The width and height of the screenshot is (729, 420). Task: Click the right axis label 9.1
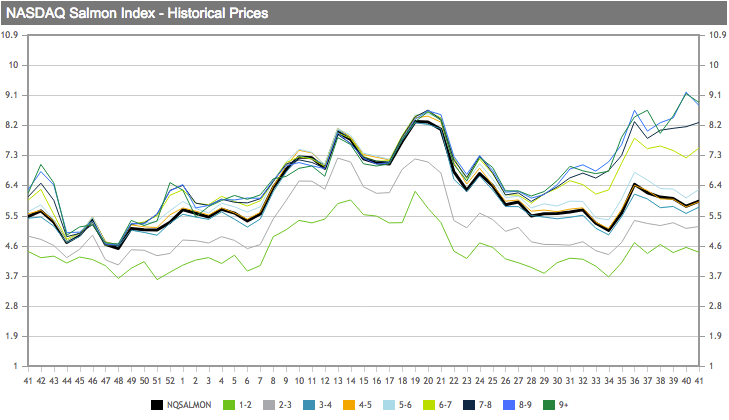coord(715,95)
